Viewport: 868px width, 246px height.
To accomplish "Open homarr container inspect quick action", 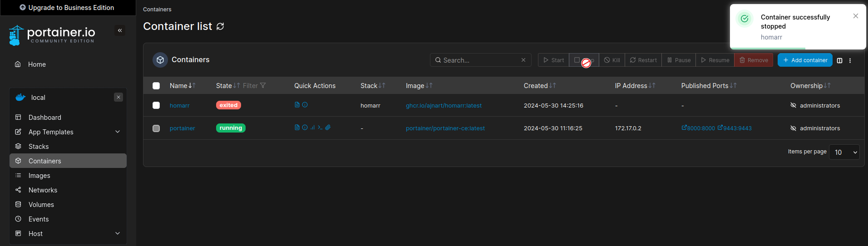I will 305,105.
